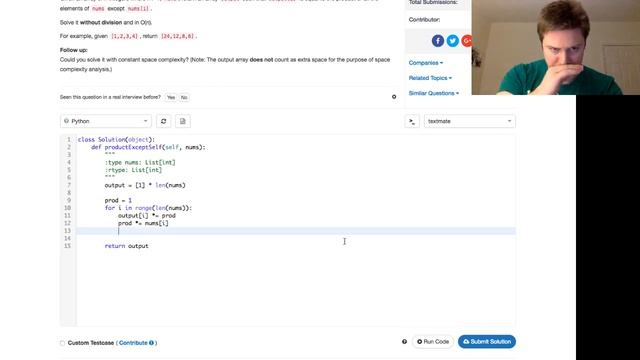The image size is (640, 360).
Task: Place cursor on empty line 13 in editor
Action: [296, 231]
